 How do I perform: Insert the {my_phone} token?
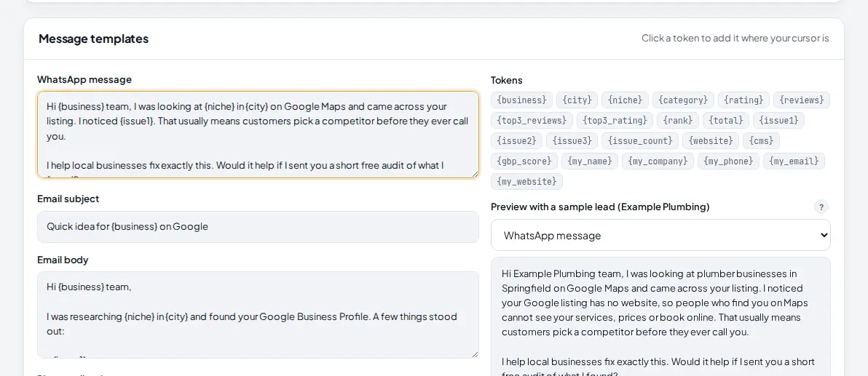[x=728, y=161]
